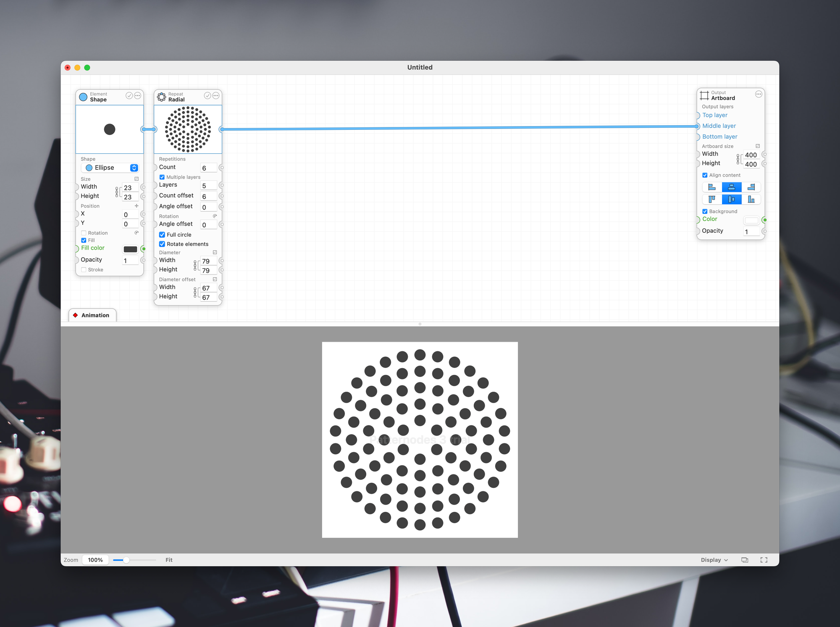The image size is (840, 627).
Task: Open the Display dropdown menu
Action: [714, 560]
